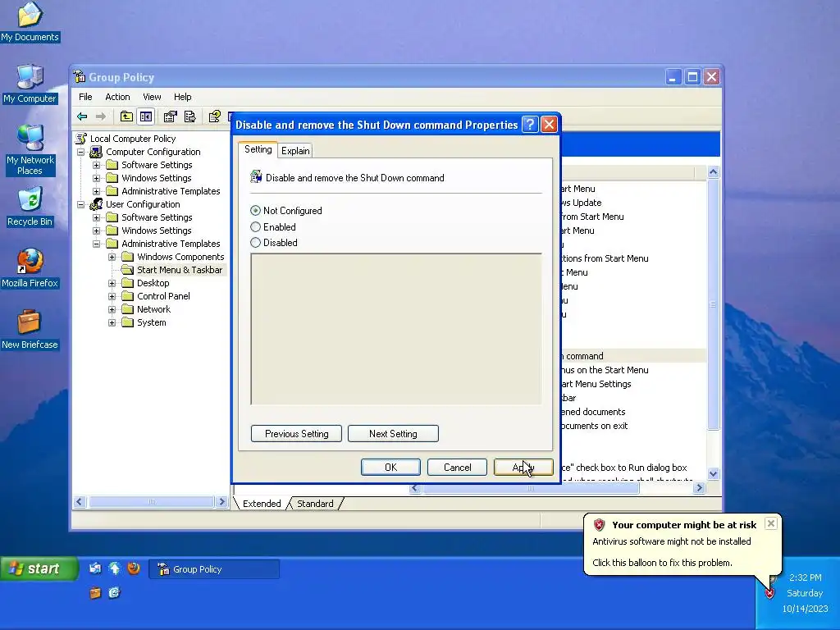Viewport: 840px width, 630px height.
Task: Expand the Network folder node
Action: tap(112, 309)
